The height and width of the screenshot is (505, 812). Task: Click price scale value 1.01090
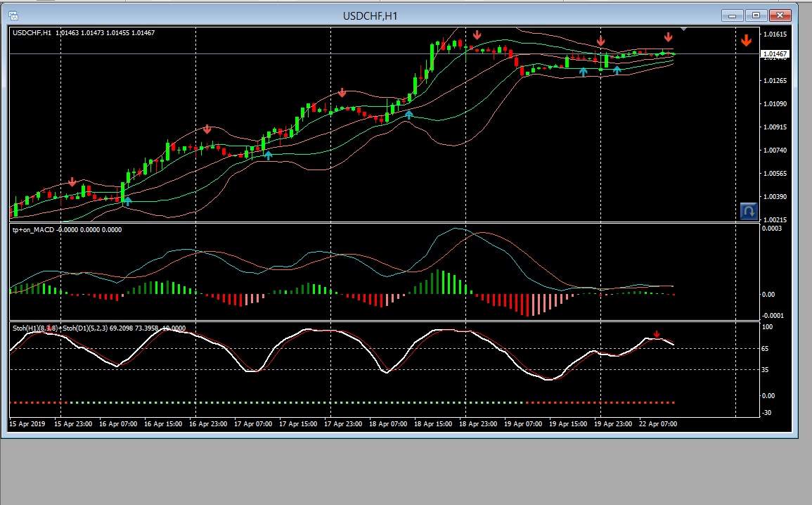tap(775, 104)
